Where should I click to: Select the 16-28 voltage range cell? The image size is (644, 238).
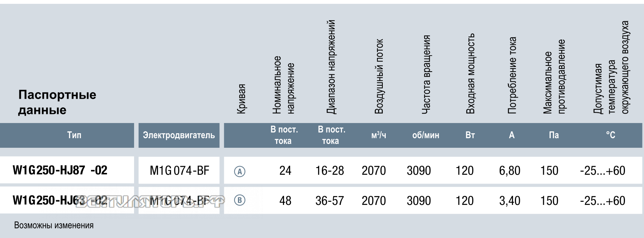pyautogui.click(x=330, y=171)
